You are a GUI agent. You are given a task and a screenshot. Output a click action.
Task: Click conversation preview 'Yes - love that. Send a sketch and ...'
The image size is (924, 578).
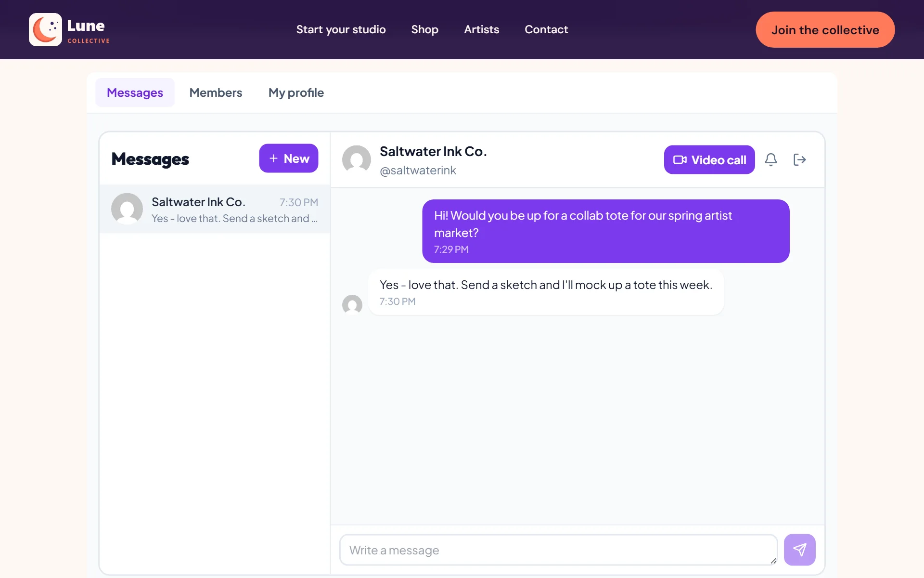234,218
